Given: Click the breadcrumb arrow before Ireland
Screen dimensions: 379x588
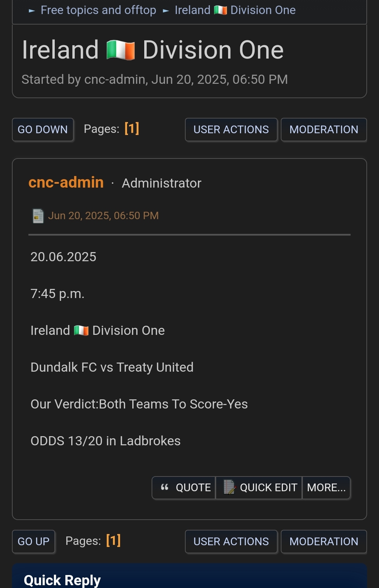Looking at the screenshot, I should (166, 11).
